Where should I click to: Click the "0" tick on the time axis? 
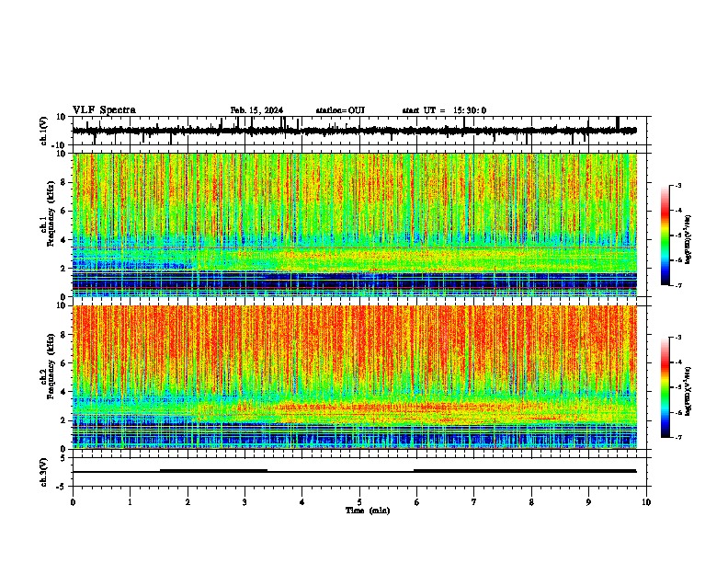pyautogui.click(x=73, y=502)
